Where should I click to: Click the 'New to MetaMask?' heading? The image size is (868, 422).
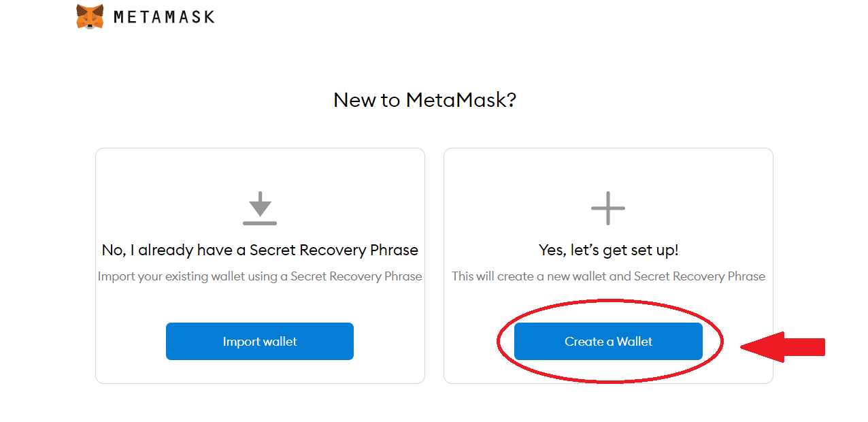[425, 100]
